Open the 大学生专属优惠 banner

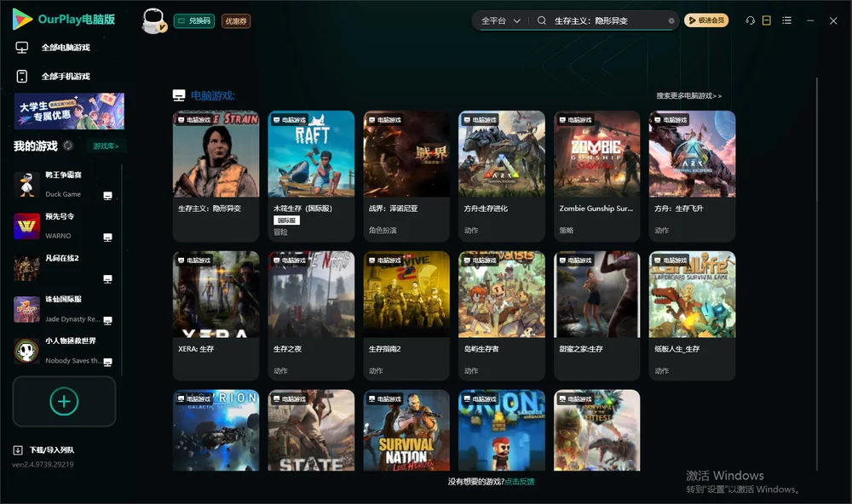click(70, 112)
